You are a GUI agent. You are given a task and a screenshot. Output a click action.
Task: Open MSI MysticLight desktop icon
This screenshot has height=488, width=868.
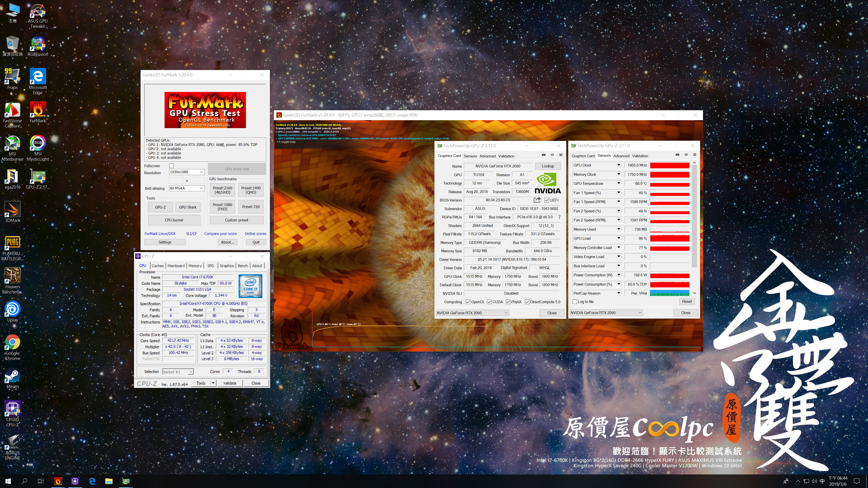coord(38,148)
